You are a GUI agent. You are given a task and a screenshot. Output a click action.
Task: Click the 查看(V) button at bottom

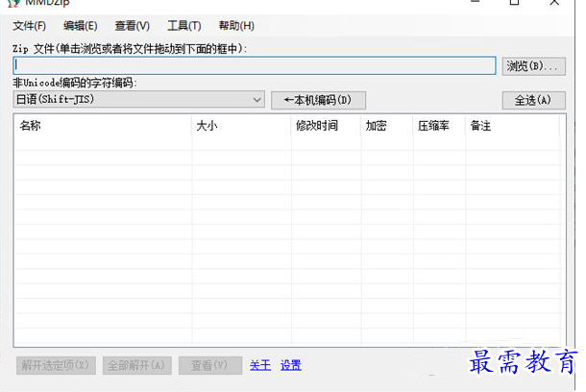(210, 365)
